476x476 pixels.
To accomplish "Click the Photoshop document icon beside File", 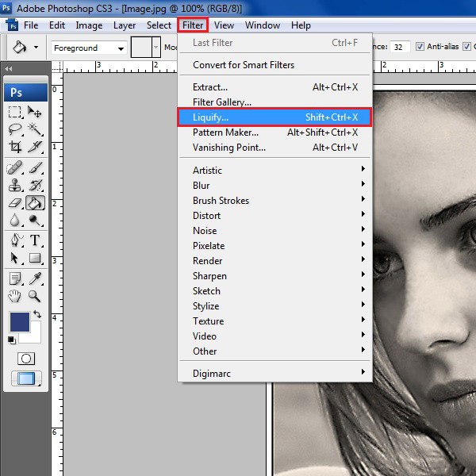I will click(x=12, y=25).
